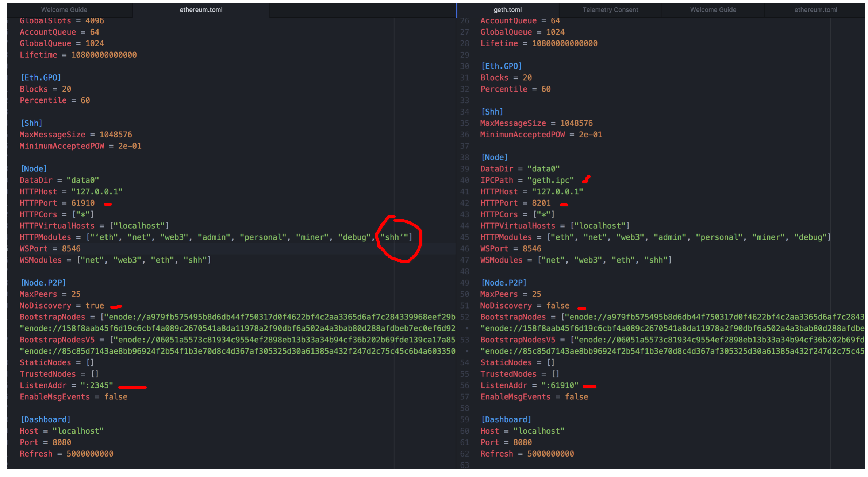This screenshot has width=868, height=477.
Task: Click the IPCPath "geth.ipc" value
Action: pos(550,180)
